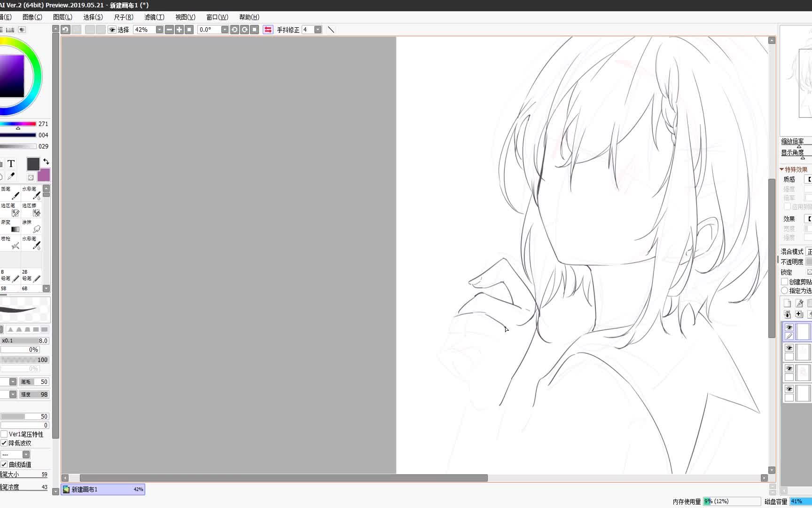Viewport: 812px width, 508px height.
Task: Merge the layer down
Action: (x=788, y=314)
